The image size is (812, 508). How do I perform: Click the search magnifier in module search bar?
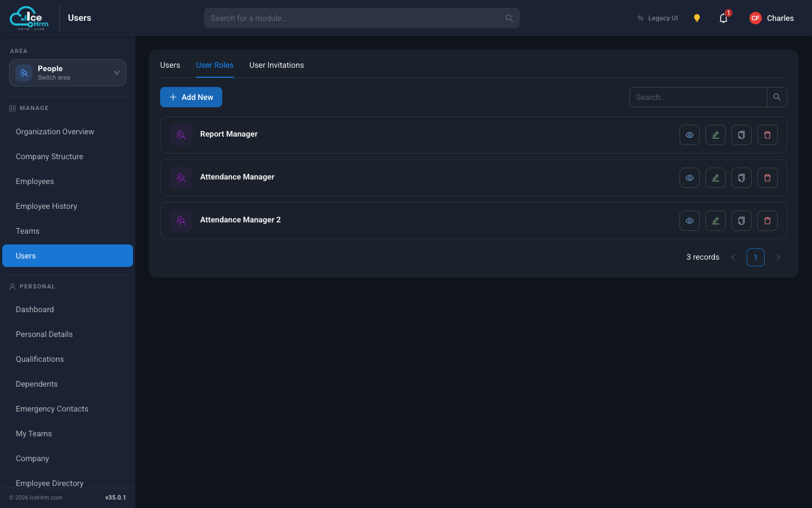pos(509,18)
